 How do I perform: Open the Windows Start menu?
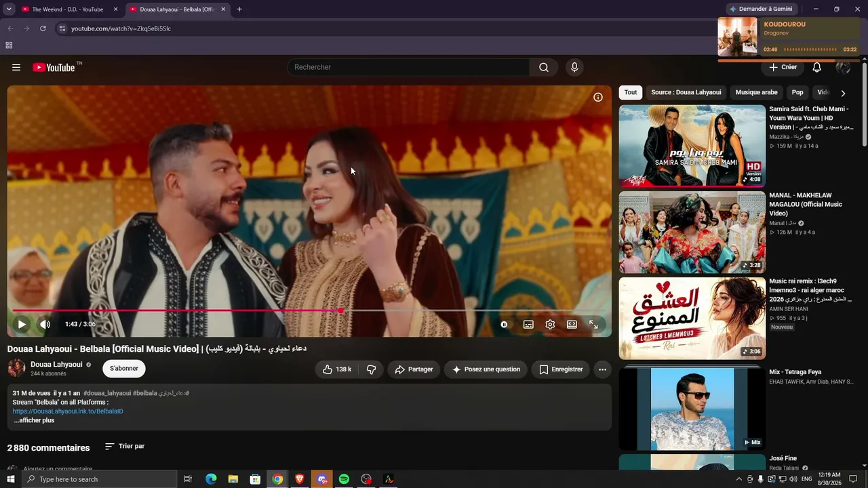(x=10, y=479)
